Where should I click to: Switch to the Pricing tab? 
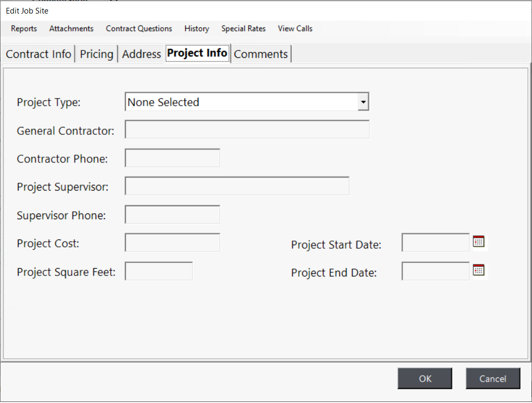pos(96,54)
